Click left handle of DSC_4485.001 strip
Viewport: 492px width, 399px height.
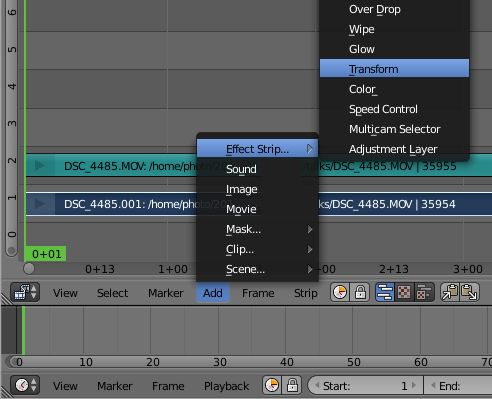[40, 204]
